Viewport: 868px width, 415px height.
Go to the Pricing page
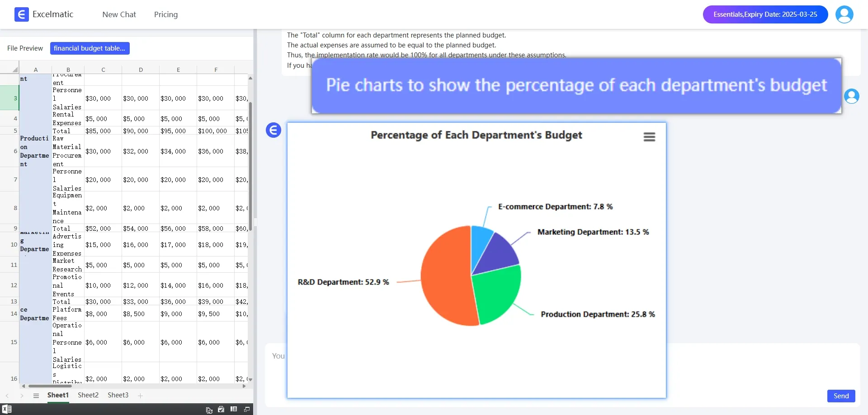point(166,14)
